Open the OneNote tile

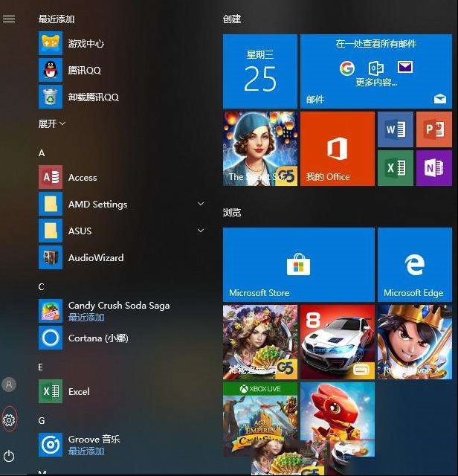click(x=434, y=168)
